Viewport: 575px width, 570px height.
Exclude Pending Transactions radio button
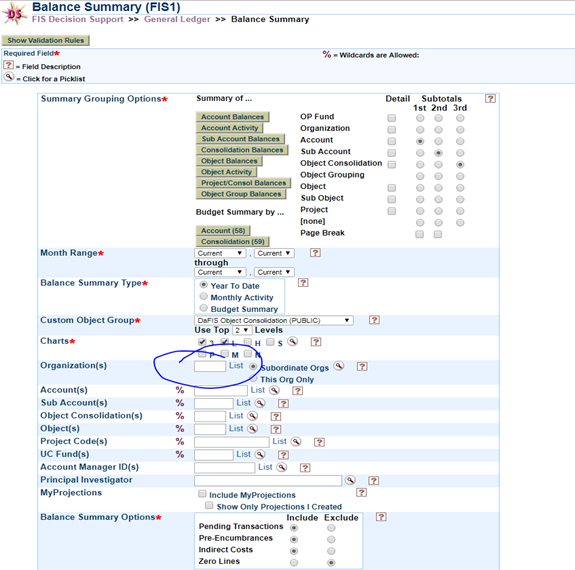click(x=331, y=528)
